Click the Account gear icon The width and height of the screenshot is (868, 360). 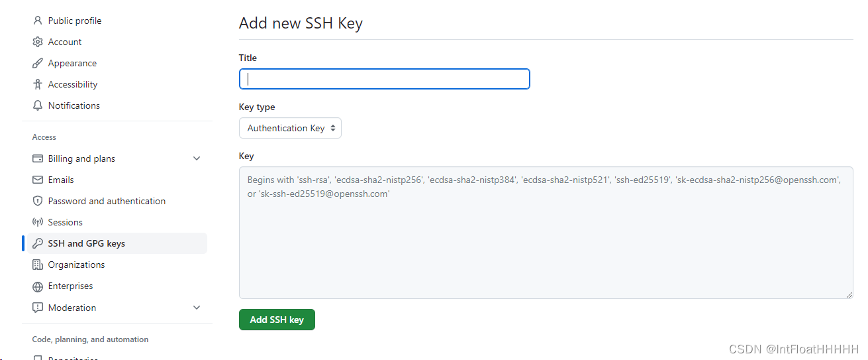click(38, 42)
